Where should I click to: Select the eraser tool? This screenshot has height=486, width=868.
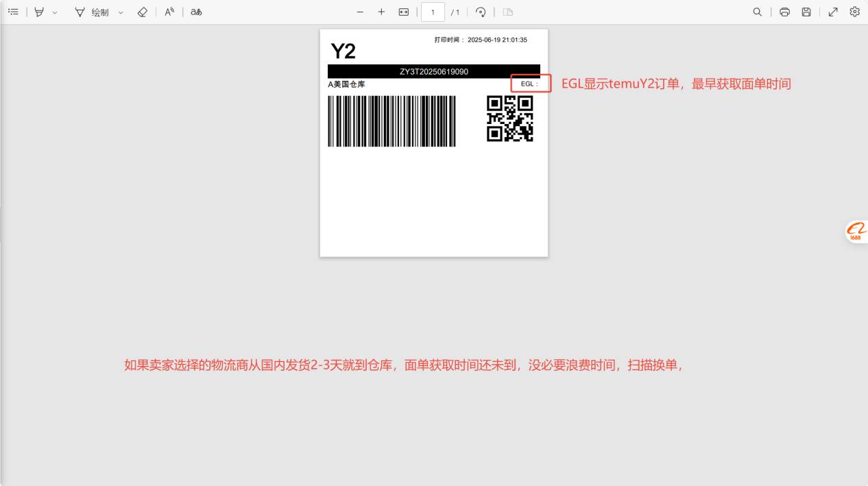pyautogui.click(x=142, y=12)
